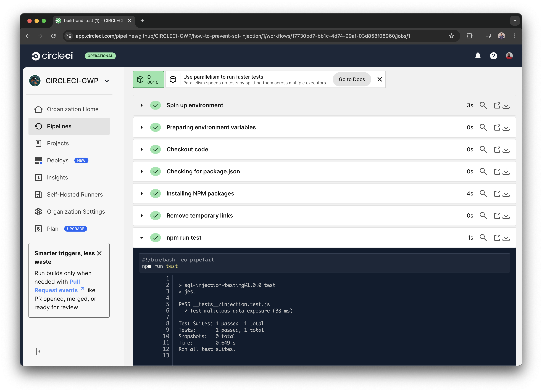This screenshot has width=542, height=392.
Task: Open the search log view for Spin up environment
Action: [483, 105]
